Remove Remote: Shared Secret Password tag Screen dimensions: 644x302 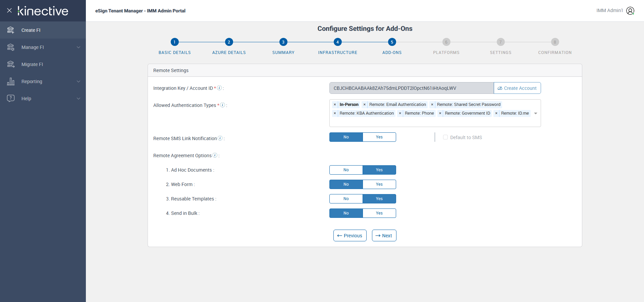pyautogui.click(x=432, y=105)
